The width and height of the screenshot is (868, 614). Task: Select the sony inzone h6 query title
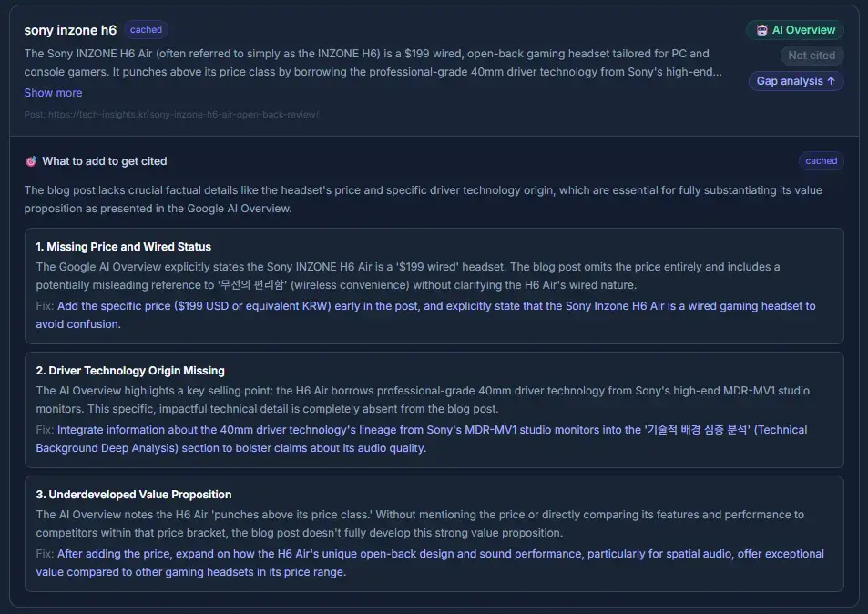point(70,30)
